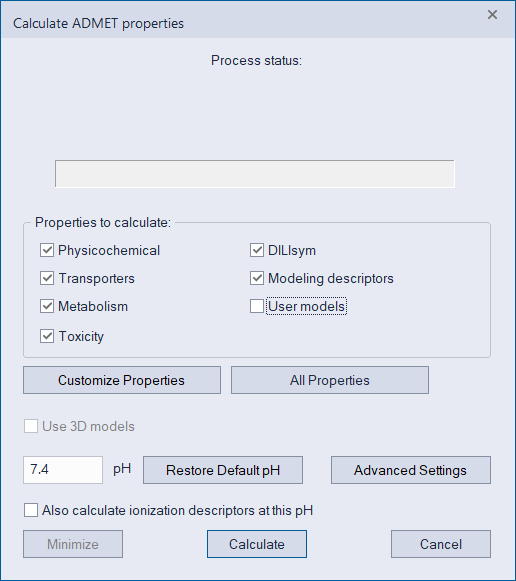Toggle the Metabolism checkbox off
Viewport: 516px width, 581px height.
tap(47, 306)
